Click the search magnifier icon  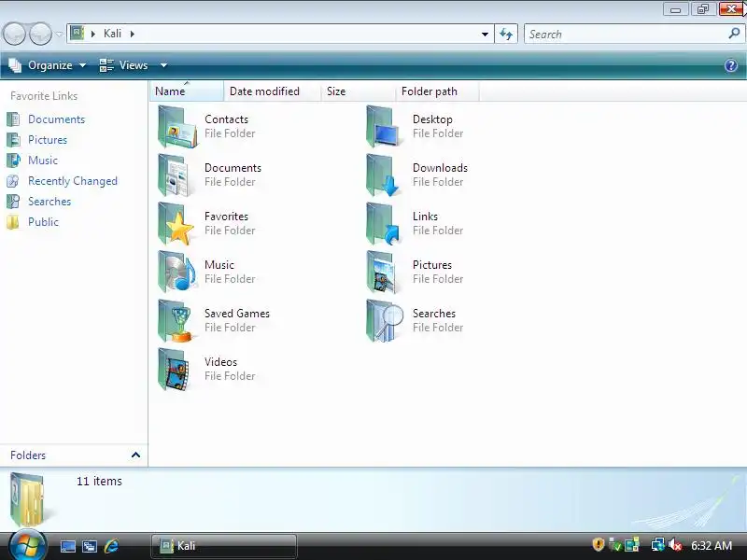click(734, 34)
